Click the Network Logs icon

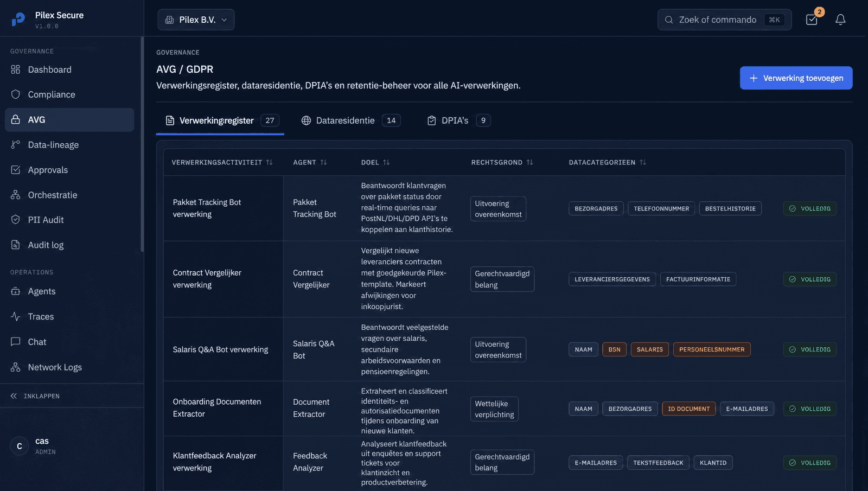click(x=16, y=367)
